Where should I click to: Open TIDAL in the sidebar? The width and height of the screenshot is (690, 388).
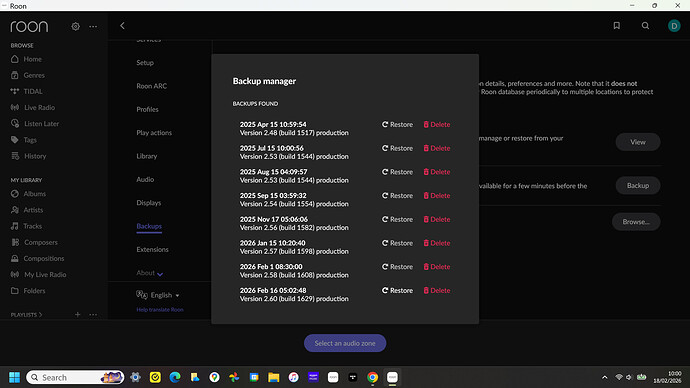click(27, 92)
